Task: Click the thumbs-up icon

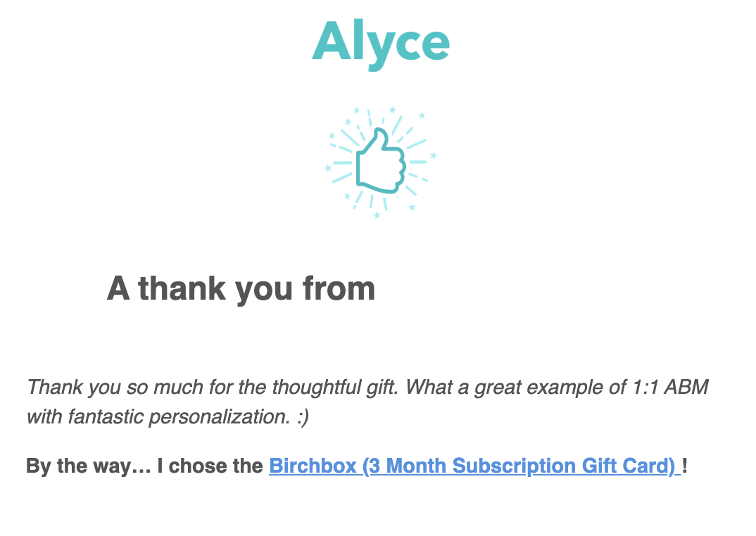Action: tap(381, 162)
